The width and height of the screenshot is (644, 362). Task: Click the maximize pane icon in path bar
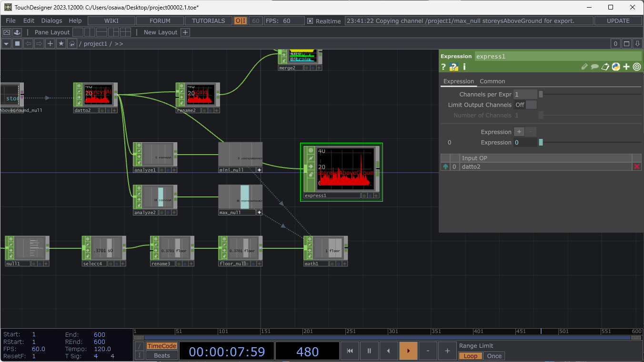point(627,44)
